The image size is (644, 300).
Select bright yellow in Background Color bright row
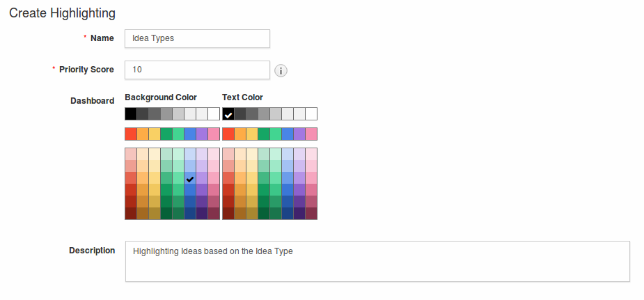pos(155,134)
